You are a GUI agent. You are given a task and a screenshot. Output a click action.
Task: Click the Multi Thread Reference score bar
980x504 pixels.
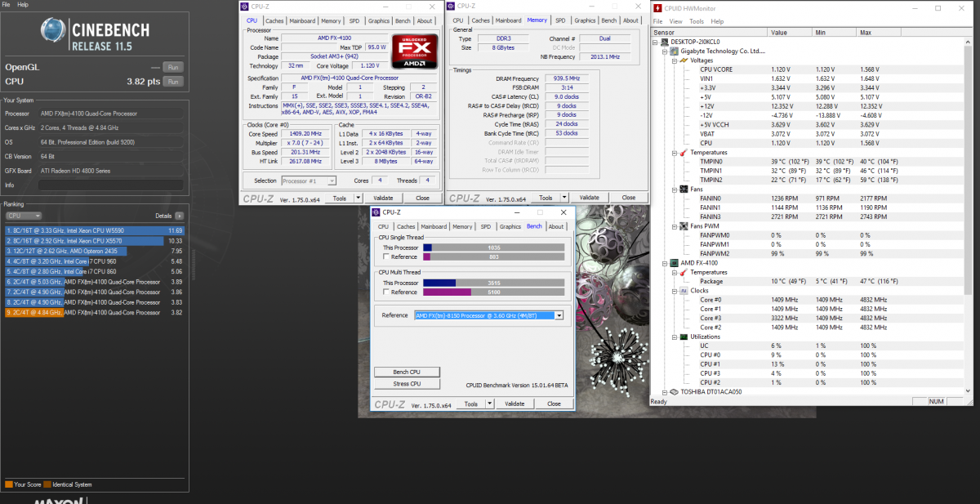493,292
